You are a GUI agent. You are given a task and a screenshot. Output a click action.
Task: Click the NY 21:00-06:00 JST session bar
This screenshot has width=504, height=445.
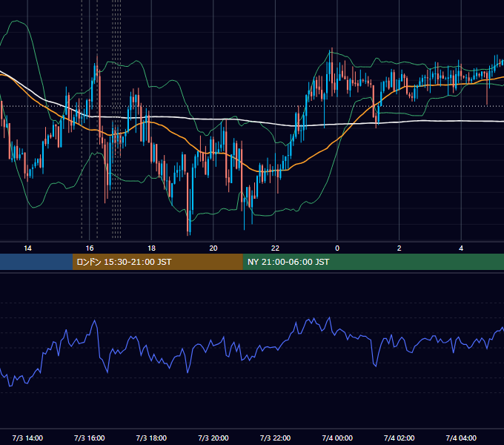coord(373,262)
